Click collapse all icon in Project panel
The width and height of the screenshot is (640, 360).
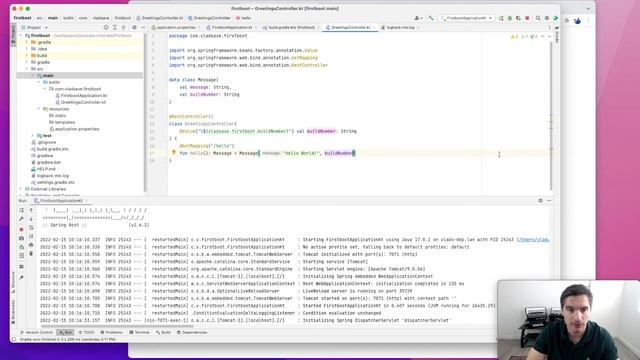point(123,27)
